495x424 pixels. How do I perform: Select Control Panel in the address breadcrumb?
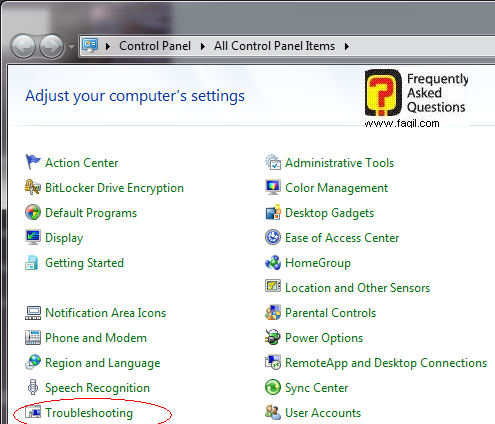point(155,46)
